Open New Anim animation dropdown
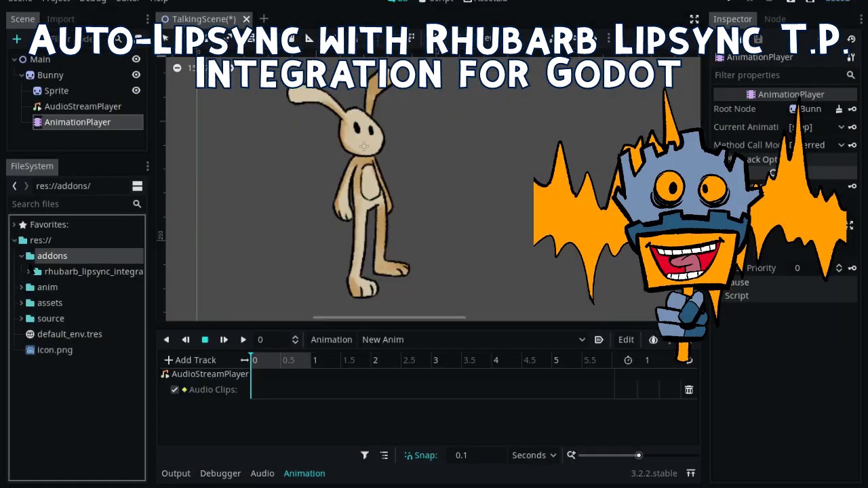 click(x=473, y=340)
